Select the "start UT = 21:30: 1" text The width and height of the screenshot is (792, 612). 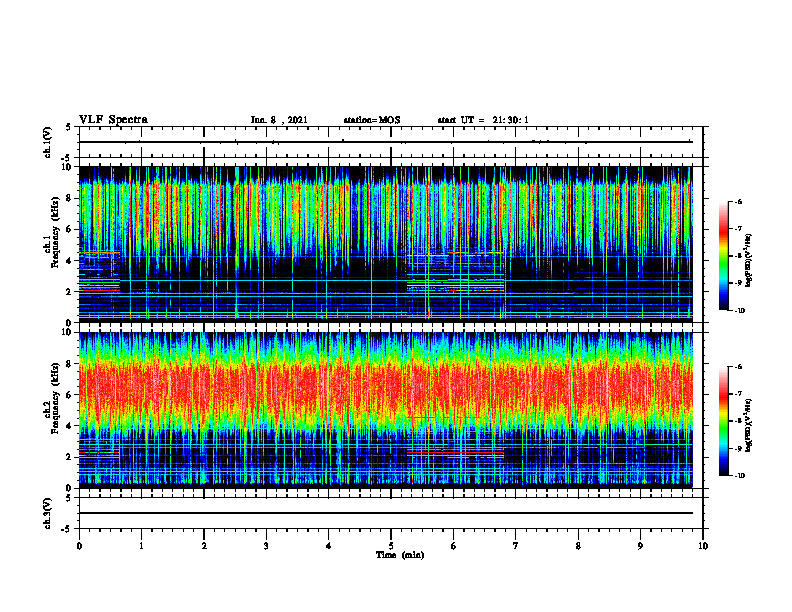pos(483,120)
